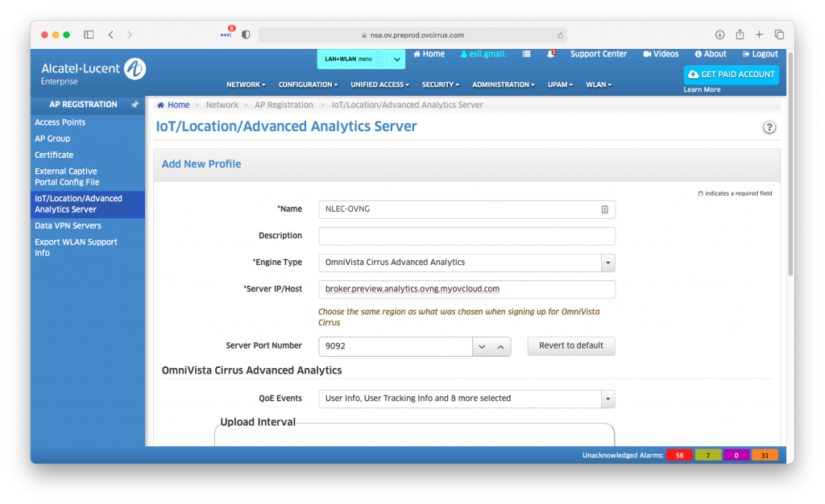Click the list icon in top bar

click(526, 54)
